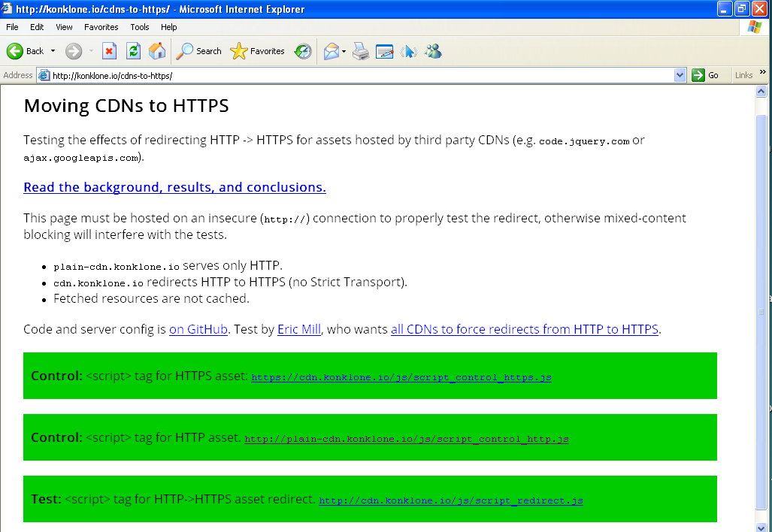Image resolution: width=772 pixels, height=532 pixels.
Task: Open the View menu
Action: (64, 27)
